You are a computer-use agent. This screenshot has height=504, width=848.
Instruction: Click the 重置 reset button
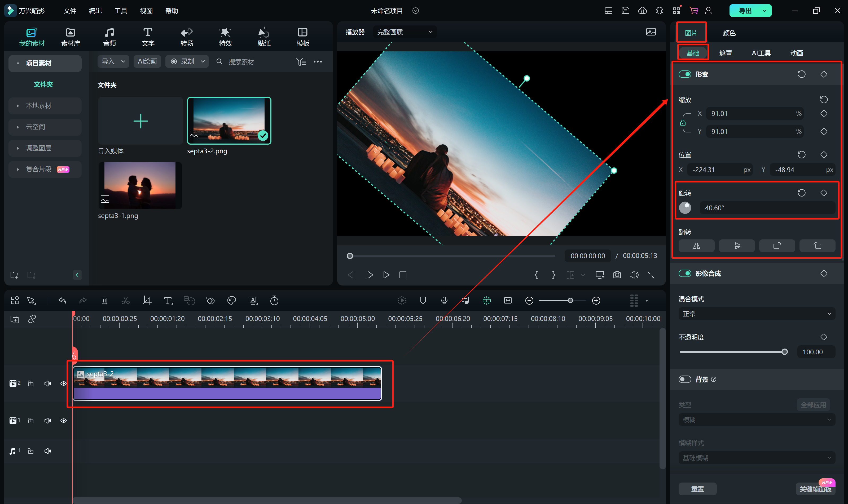click(697, 489)
